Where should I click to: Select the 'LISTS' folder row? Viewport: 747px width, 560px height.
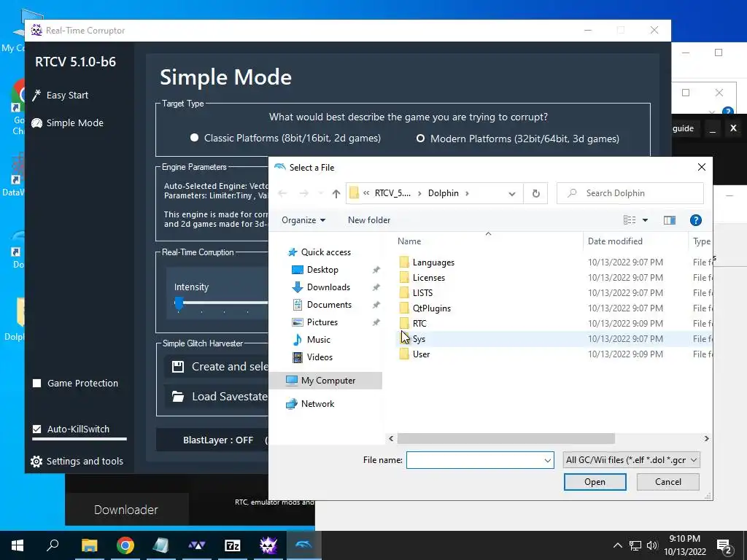[555, 293]
